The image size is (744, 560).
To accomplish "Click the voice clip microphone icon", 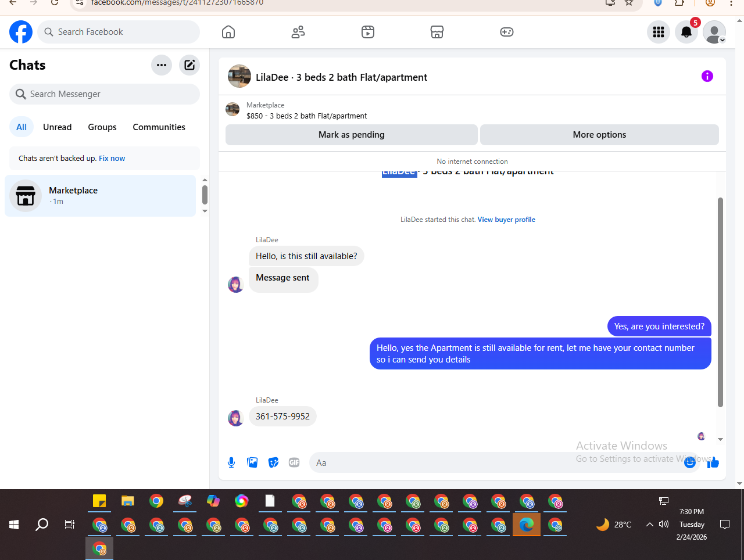I will pyautogui.click(x=231, y=462).
